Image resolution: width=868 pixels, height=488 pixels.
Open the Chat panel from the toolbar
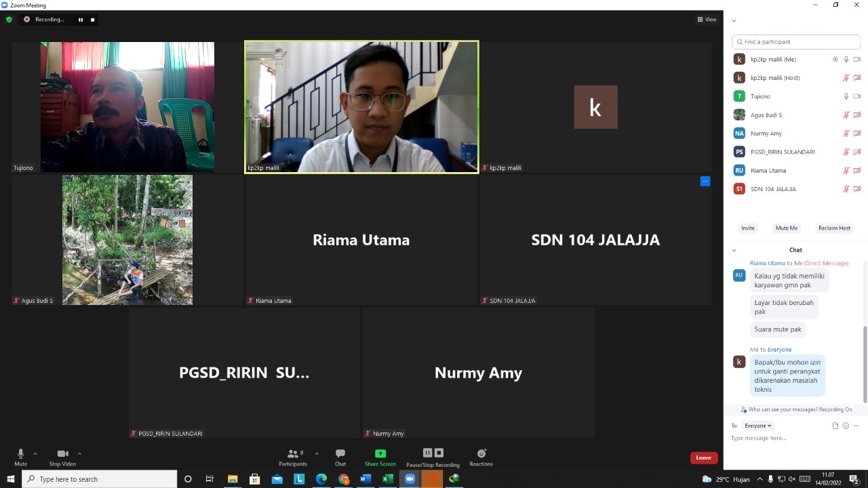pos(340,457)
